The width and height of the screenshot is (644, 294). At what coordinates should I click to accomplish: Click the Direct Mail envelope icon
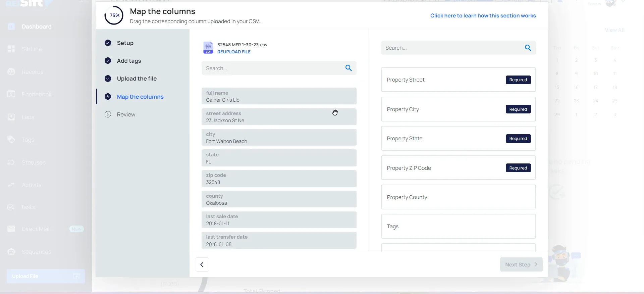11,229
